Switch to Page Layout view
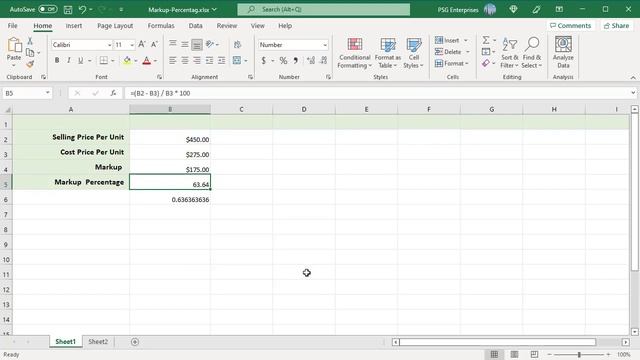Screen dimensions: 640x360 [x=514, y=354]
